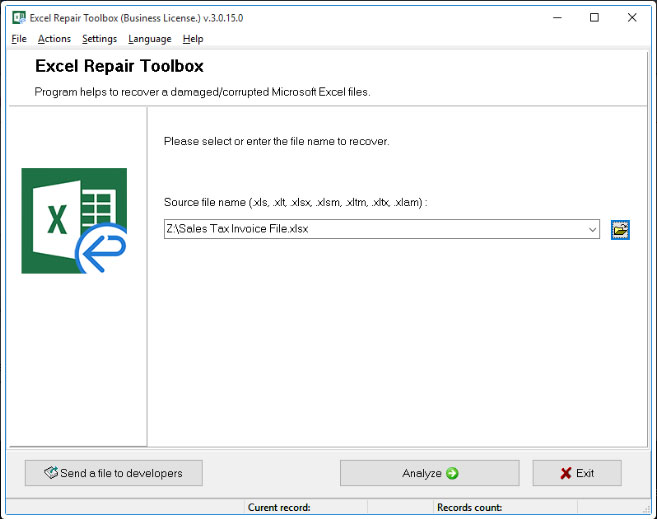Image resolution: width=657 pixels, height=519 pixels.
Task: Open the Settings menu
Action: point(99,39)
